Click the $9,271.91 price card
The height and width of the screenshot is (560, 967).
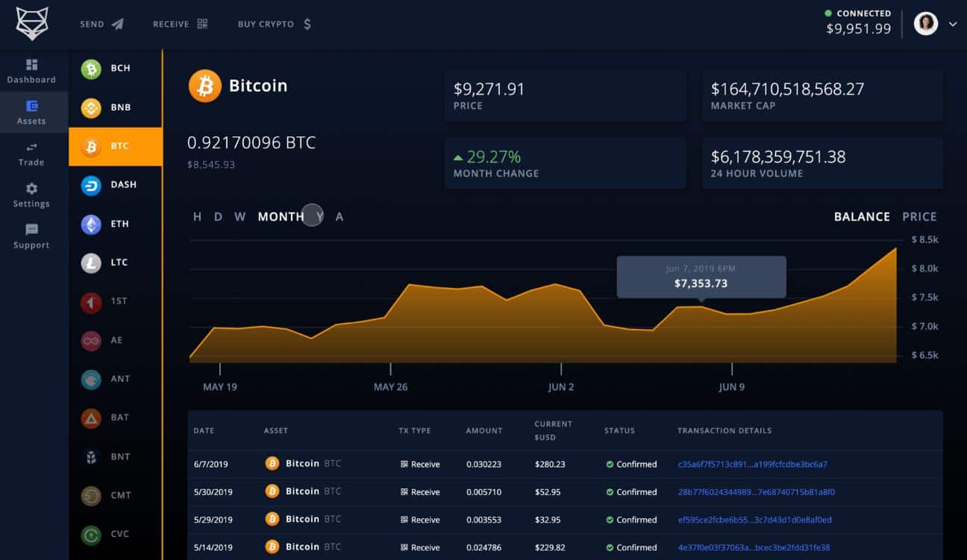pyautogui.click(x=565, y=96)
